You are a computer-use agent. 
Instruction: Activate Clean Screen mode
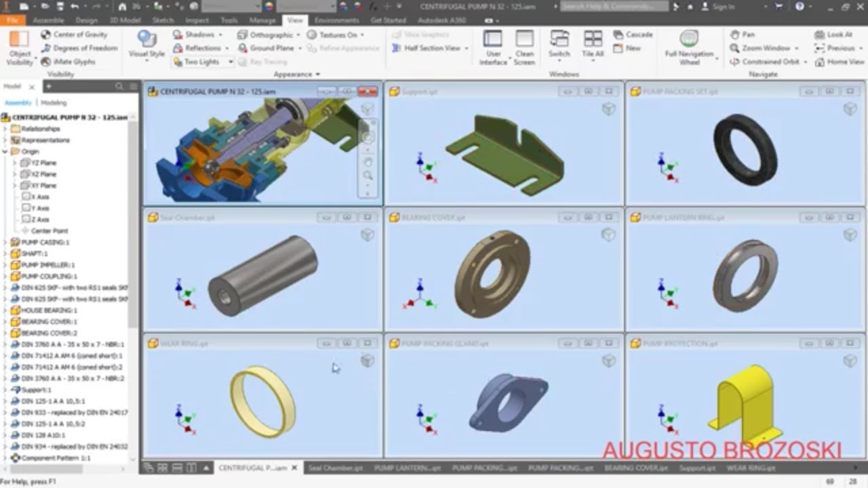tap(524, 48)
